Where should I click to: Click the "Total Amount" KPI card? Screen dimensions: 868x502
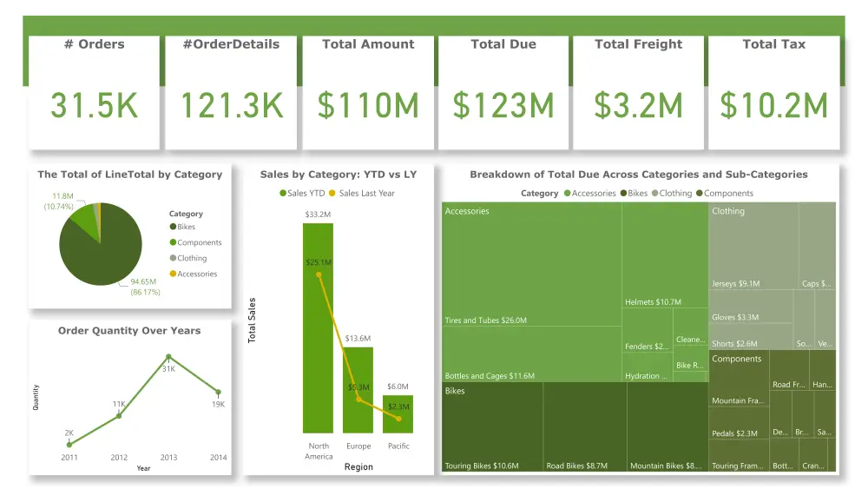coord(367,87)
